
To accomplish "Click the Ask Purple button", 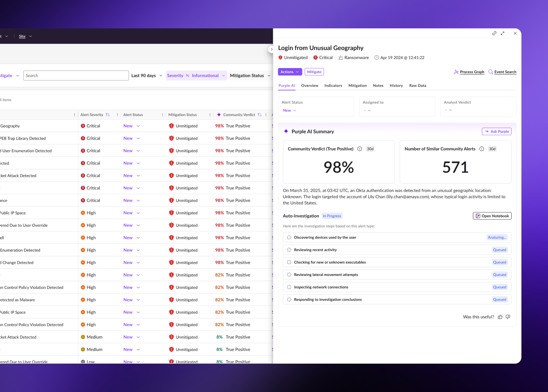I will click(x=496, y=132).
